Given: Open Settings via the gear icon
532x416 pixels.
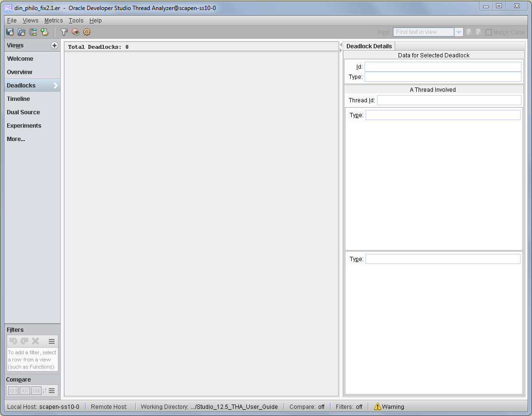Looking at the screenshot, I should click(x=87, y=32).
